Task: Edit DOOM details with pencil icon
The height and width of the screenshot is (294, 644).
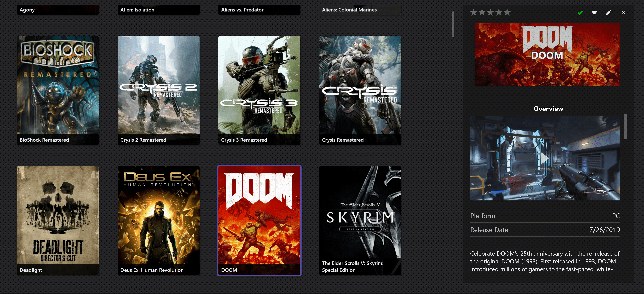Action: 609,12
